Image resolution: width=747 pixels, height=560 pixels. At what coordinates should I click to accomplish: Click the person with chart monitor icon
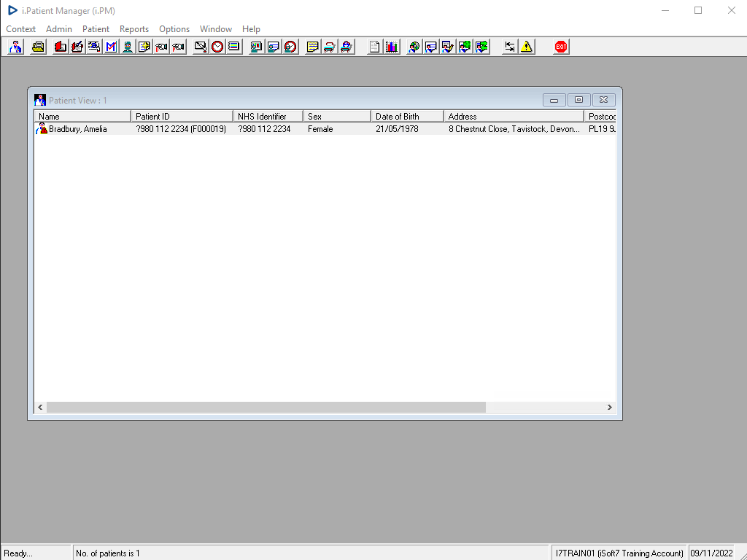click(x=256, y=47)
